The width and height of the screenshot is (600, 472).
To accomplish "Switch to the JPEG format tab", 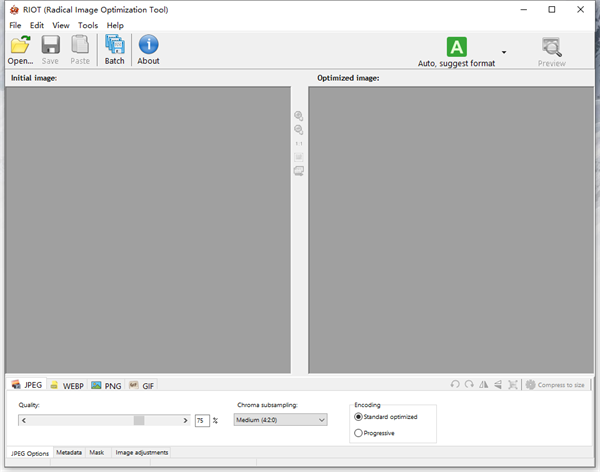I will pyautogui.click(x=26, y=385).
